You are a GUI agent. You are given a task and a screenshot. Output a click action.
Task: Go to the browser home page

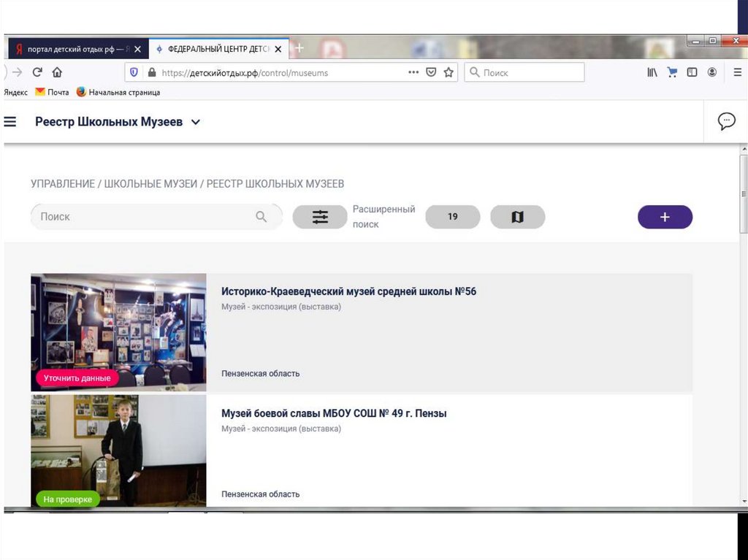[x=57, y=72]
